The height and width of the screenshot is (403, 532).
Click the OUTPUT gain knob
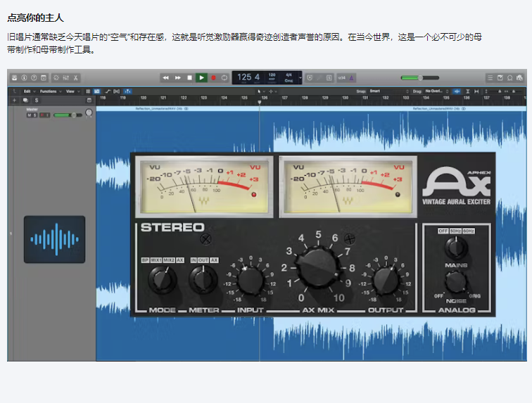[386, 281]
